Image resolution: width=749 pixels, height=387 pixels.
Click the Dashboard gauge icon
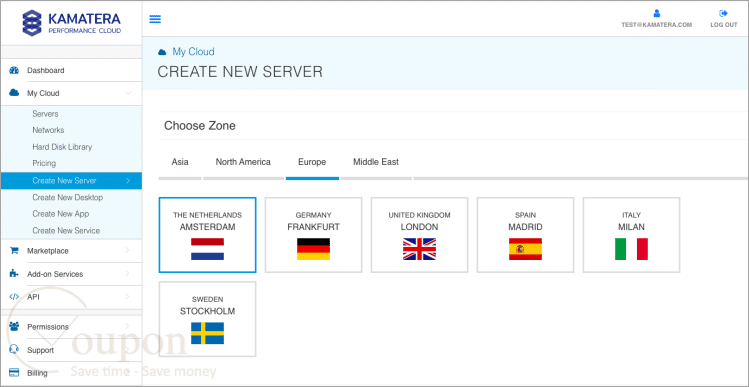[x=14, y=70]
